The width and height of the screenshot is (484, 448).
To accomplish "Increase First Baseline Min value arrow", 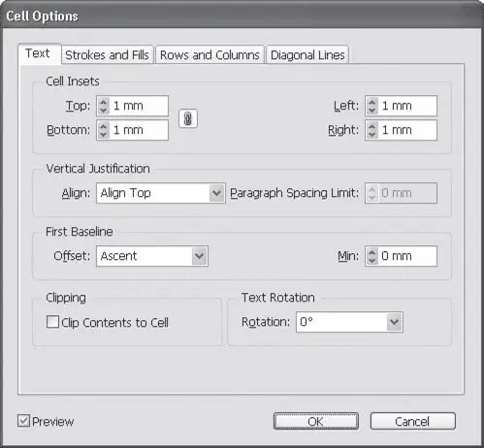I will [372, 252].
